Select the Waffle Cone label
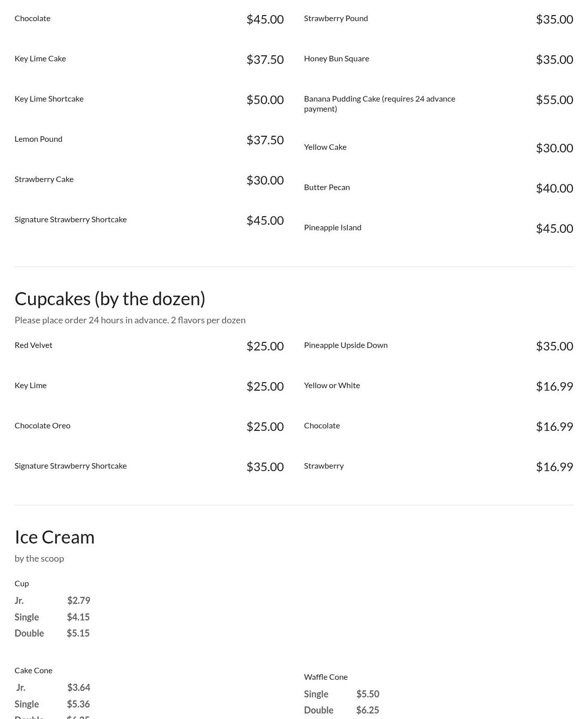Screen dimensions: 588x719 [x=326, y=677]
